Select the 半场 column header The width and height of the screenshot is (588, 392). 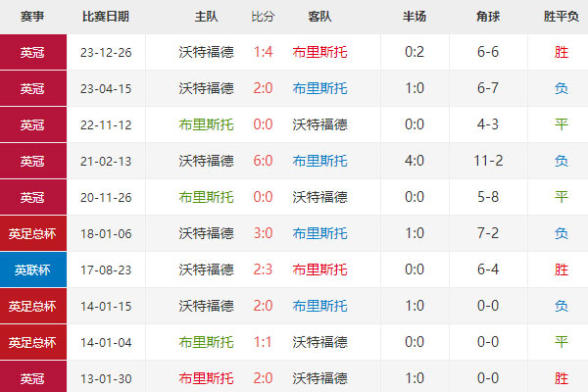pos(414,17)
